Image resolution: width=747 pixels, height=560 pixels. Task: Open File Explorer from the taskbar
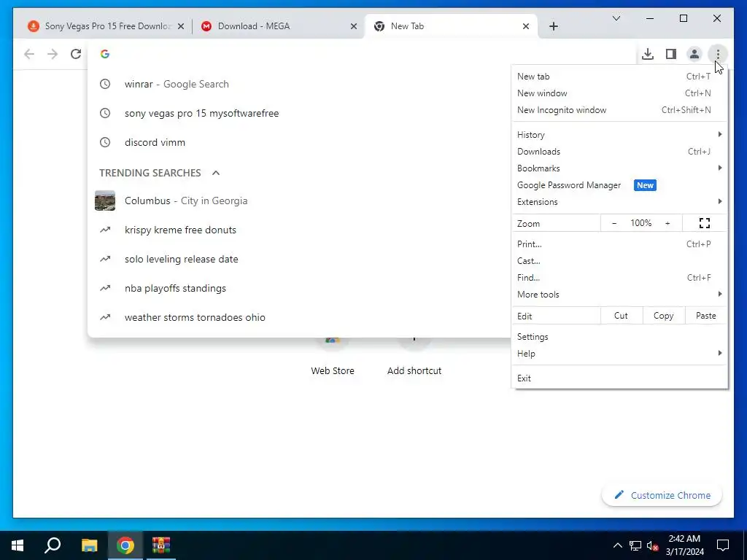point(89,545)
